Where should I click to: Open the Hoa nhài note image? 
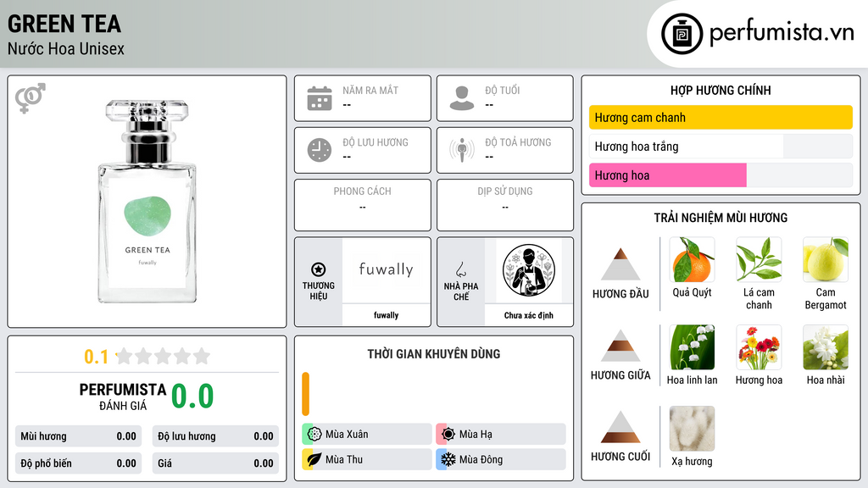(826, 347)
